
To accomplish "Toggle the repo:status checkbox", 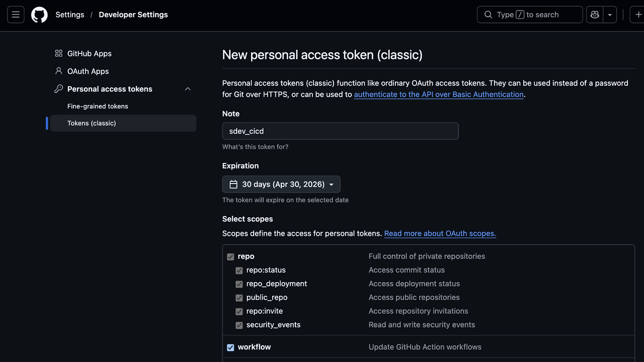I will (x=239, y=270).
